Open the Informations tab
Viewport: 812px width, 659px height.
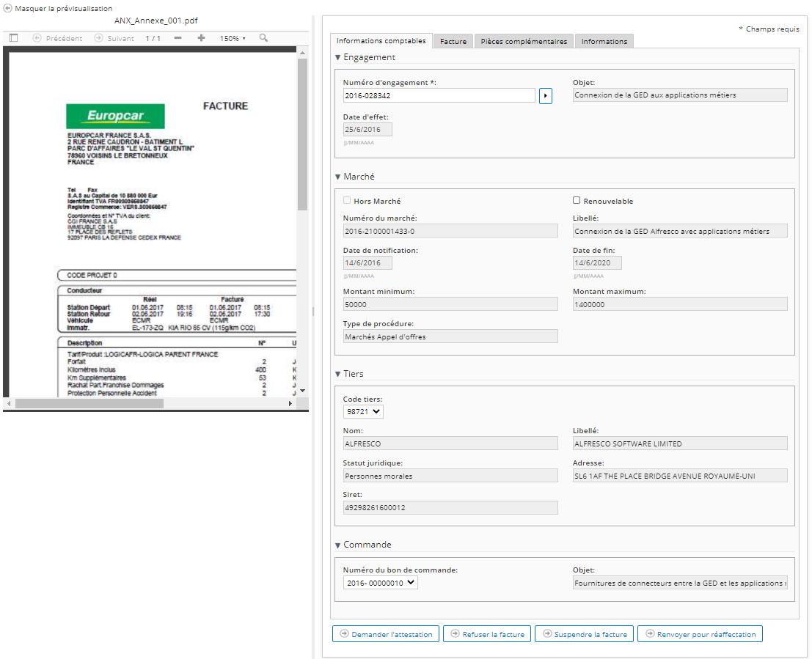(x=604, y=41)
